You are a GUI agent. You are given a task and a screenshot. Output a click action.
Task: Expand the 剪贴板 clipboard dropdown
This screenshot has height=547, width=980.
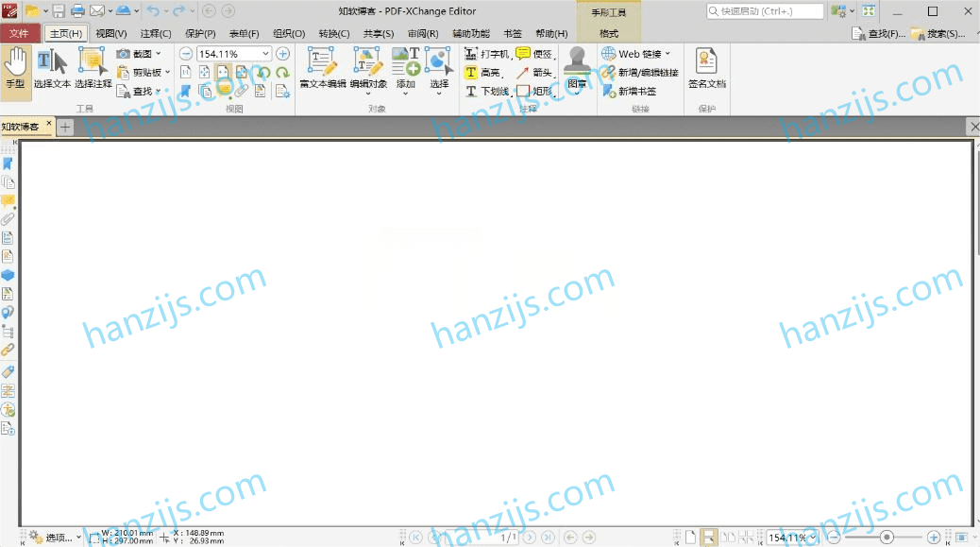pyautogui.click(x=167, y=73)
